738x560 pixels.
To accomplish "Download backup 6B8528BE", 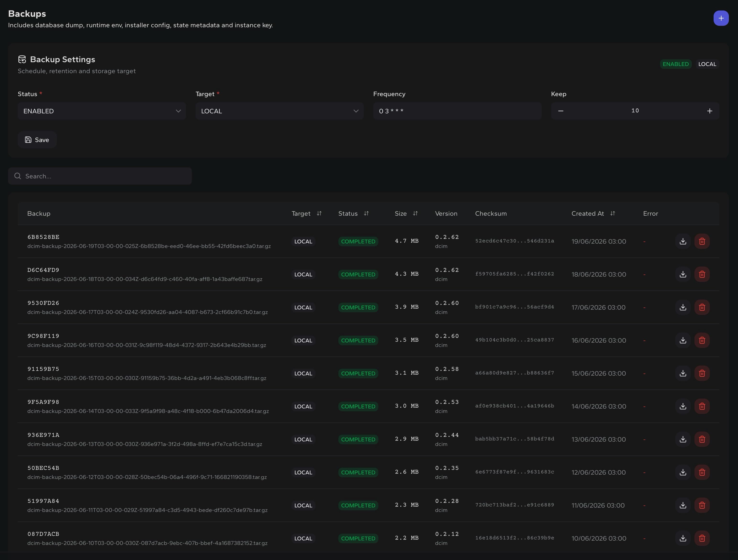I will pos(683,241).
